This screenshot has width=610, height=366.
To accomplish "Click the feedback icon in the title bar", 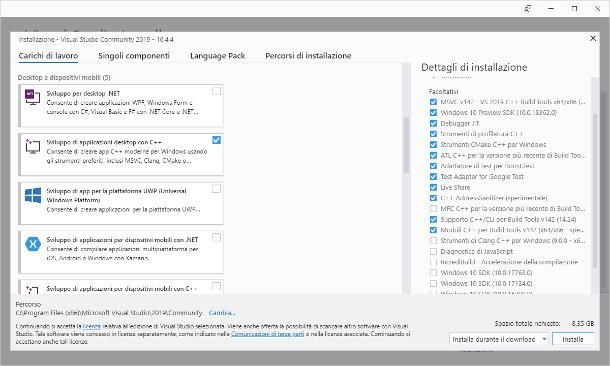I will point(528,9).
